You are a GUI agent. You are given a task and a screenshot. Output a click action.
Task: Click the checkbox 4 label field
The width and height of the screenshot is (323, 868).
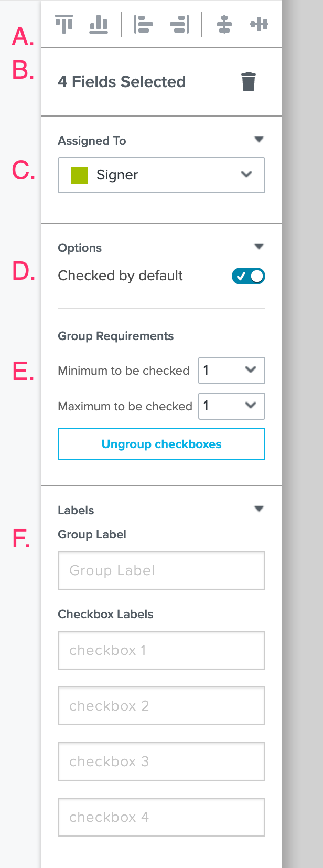point(161,817)
